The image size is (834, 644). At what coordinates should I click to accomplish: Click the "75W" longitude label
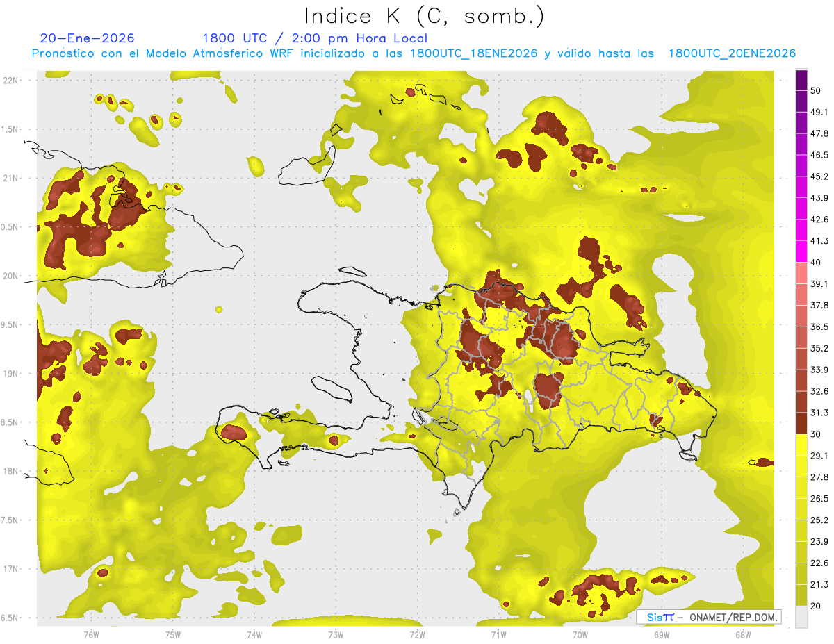[x=173, y=634]
